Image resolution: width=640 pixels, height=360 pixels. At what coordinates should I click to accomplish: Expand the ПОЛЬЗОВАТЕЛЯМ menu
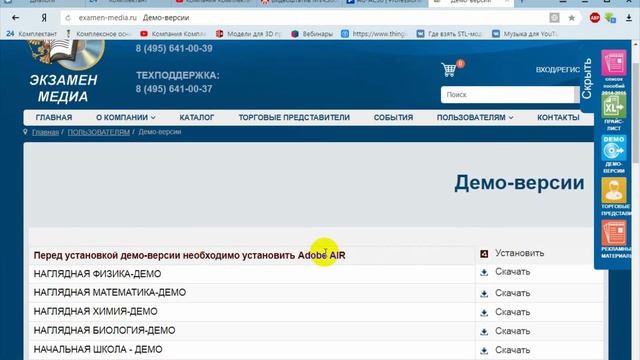coord(475,118)
